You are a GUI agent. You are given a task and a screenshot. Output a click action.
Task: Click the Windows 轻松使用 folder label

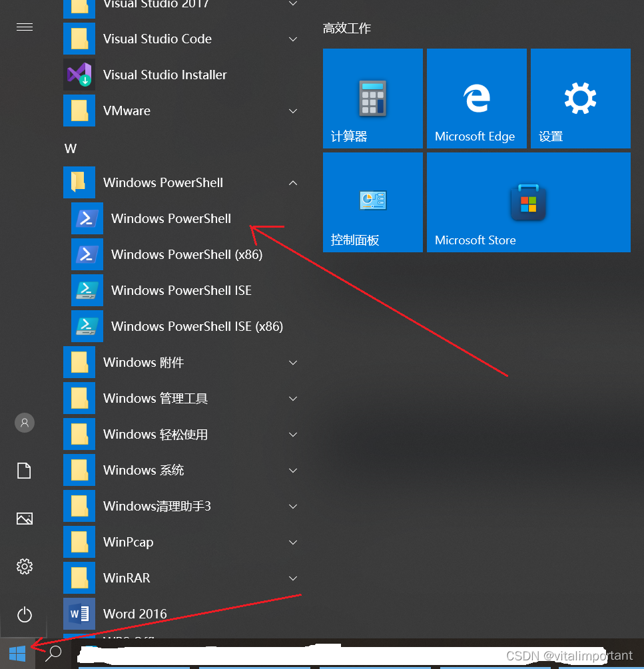[155, 434]
